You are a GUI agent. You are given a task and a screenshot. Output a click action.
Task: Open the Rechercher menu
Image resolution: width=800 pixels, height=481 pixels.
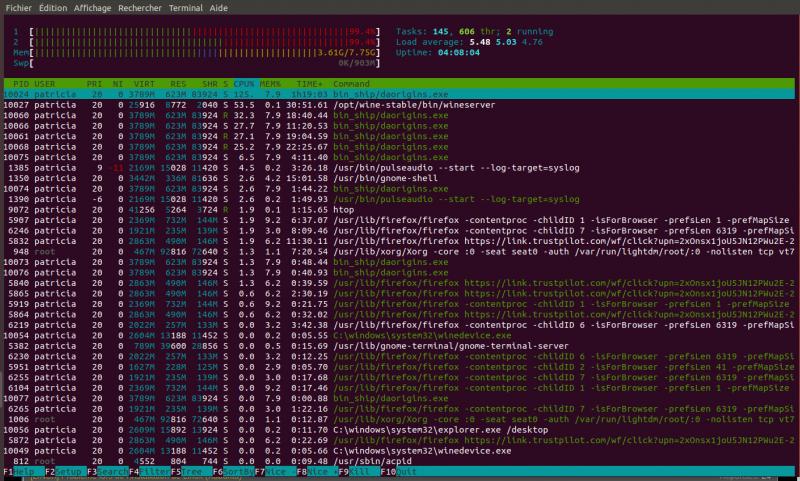[140, 8]
